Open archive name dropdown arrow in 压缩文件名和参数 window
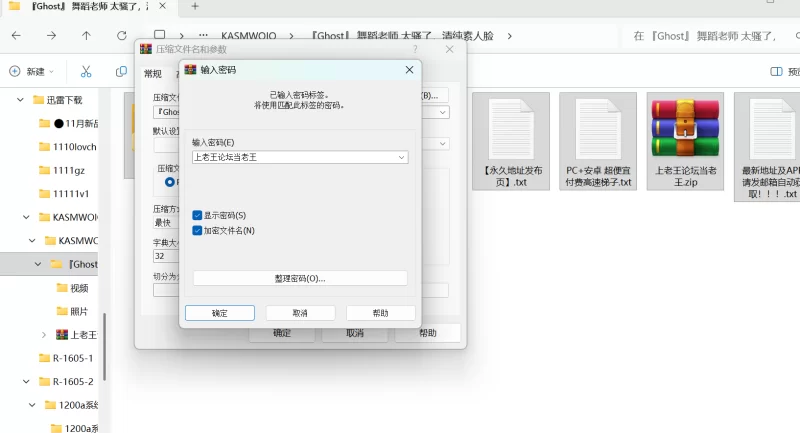This screenshot has height=433, width=800. 442,112
